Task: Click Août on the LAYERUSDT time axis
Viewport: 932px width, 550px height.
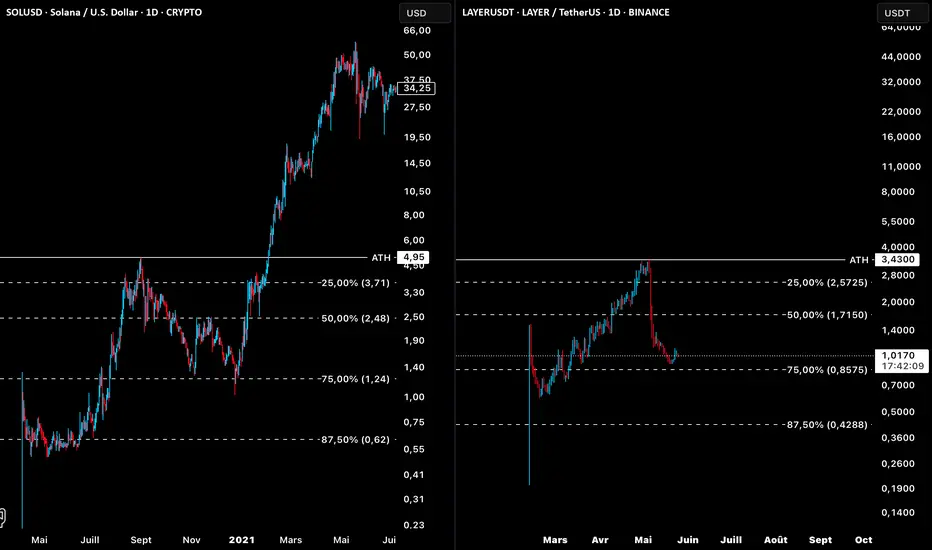Action: [776, 540]
